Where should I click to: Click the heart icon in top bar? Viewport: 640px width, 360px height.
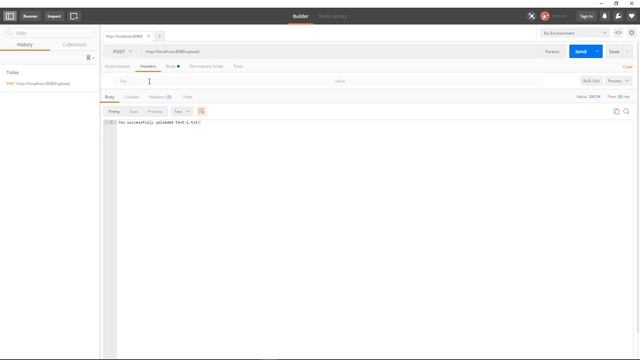tap(631, 16)
